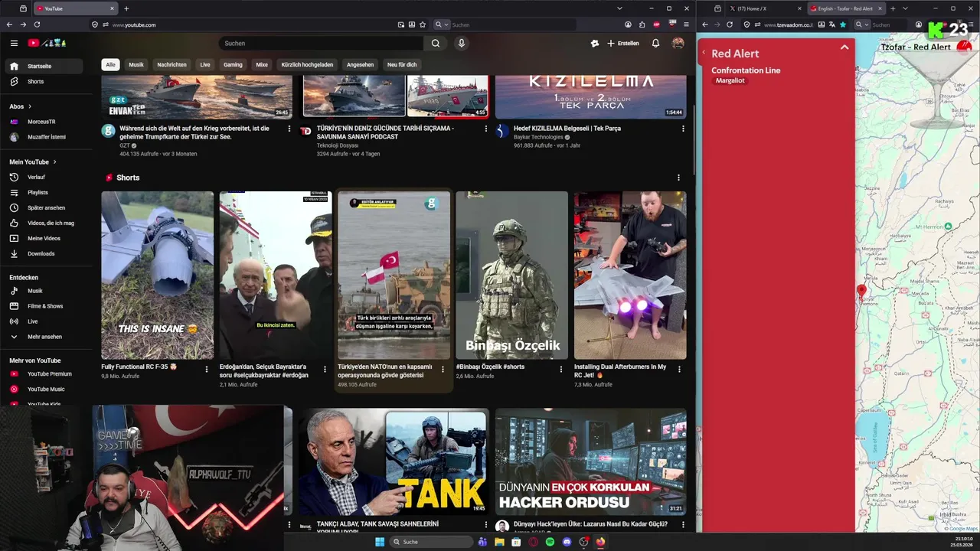The image size is (980, 551).
Task: Switch to Home / X browser tab
Action: coord(765,8)
